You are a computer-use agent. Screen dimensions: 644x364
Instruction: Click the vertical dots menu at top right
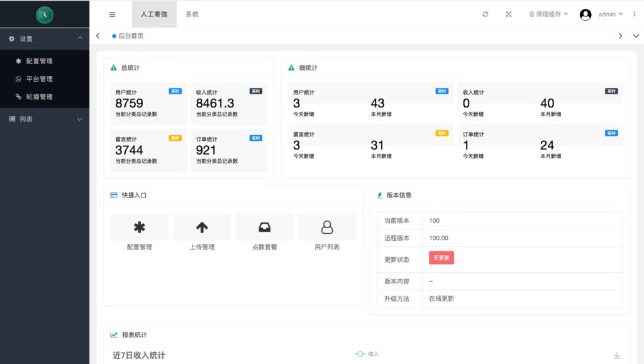point(634,14)
